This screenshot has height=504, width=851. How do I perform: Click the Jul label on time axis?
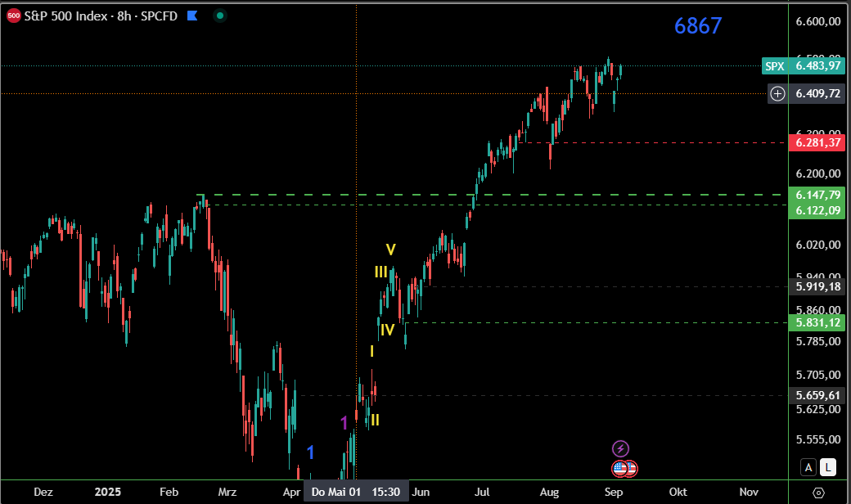coord(483,493)
